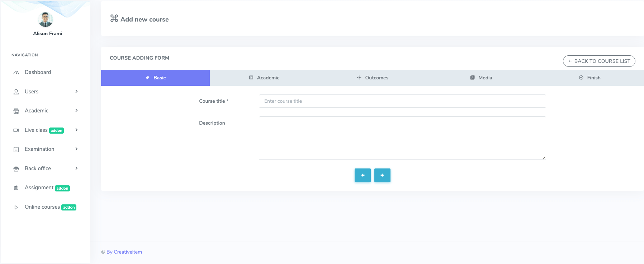Click the Back office basket icon
Screen dimensions: 644x264
coord(16,169)
